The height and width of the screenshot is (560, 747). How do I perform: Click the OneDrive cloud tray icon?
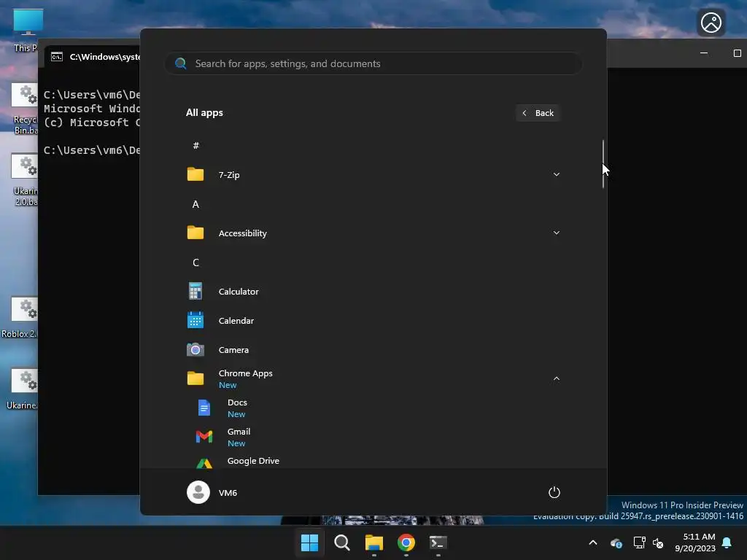(616, 542)
